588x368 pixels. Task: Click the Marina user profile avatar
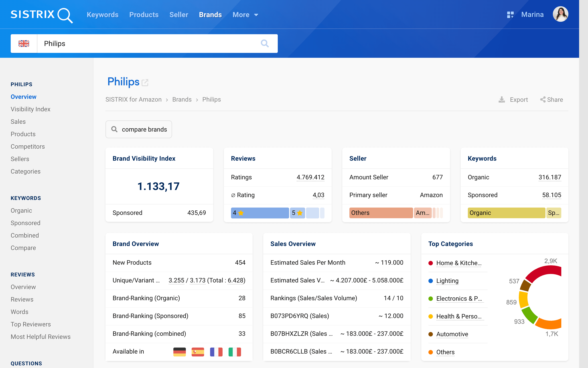tap(562, 15)
